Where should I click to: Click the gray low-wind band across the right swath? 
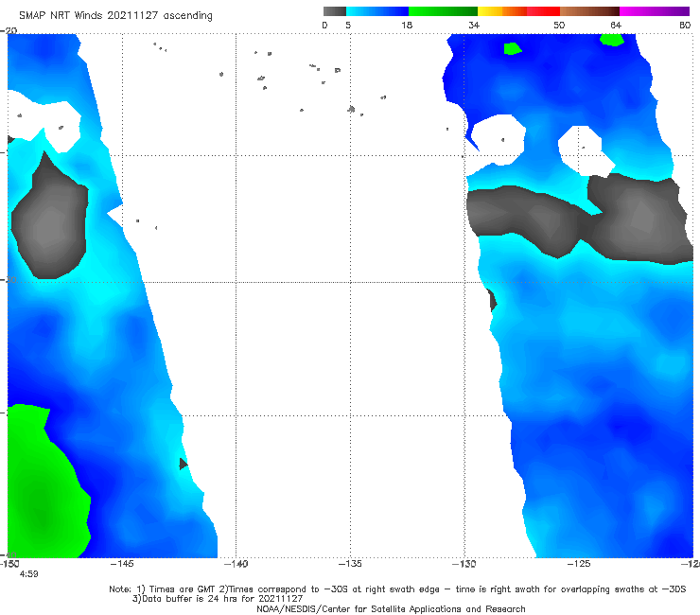581,219
